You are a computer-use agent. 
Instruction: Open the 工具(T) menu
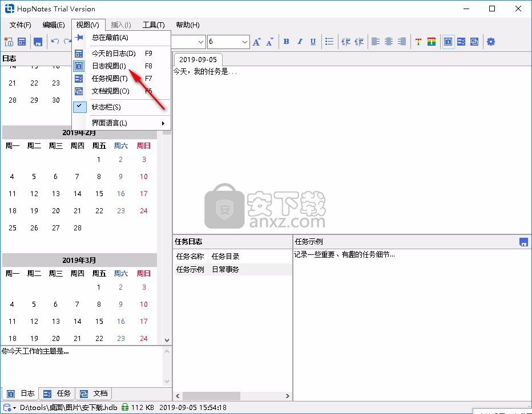coord(154,25)
